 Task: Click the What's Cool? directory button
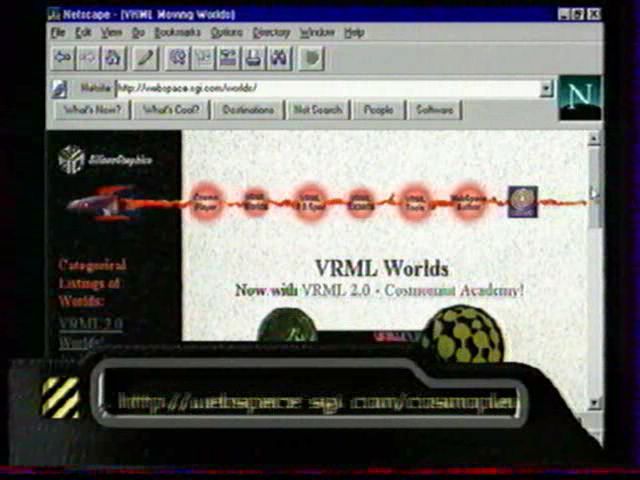[x=171, y=110]
